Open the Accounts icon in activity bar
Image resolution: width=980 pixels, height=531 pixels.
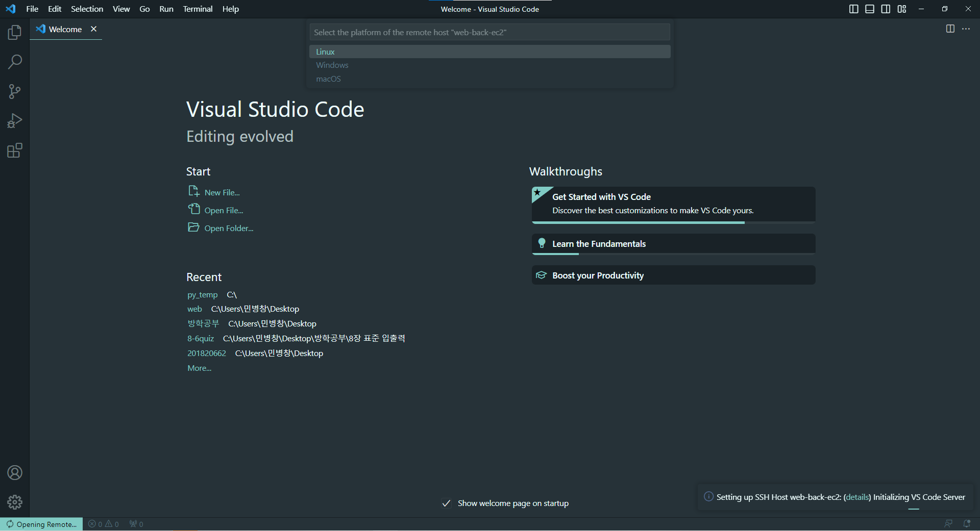15,473
